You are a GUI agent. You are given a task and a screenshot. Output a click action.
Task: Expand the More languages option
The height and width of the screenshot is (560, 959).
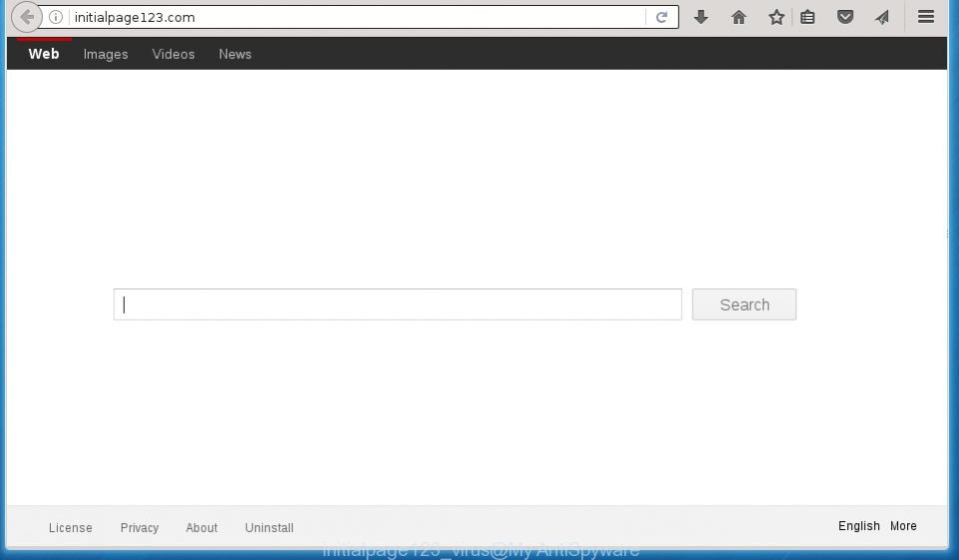pyautogui.click(x=903, y=526)
